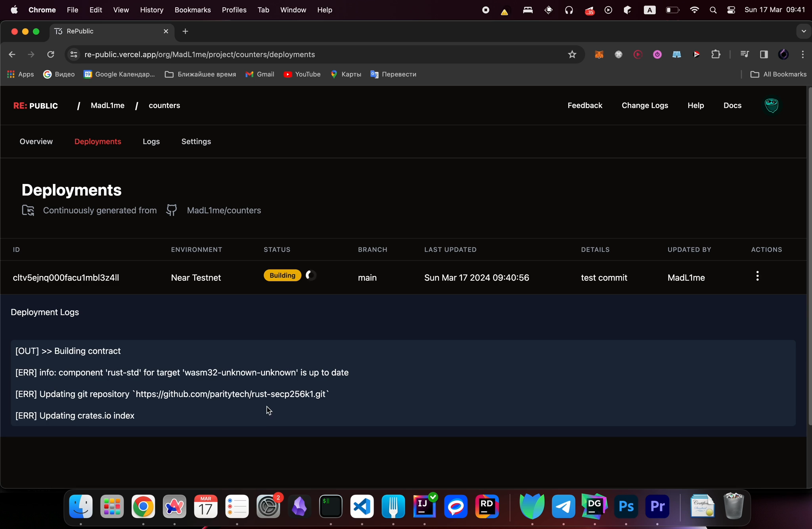The height and width of the screenshot is (529, 812).
Task: Go back with the browser back arrow
Action: pyautogui.click(x=12, y=54)
